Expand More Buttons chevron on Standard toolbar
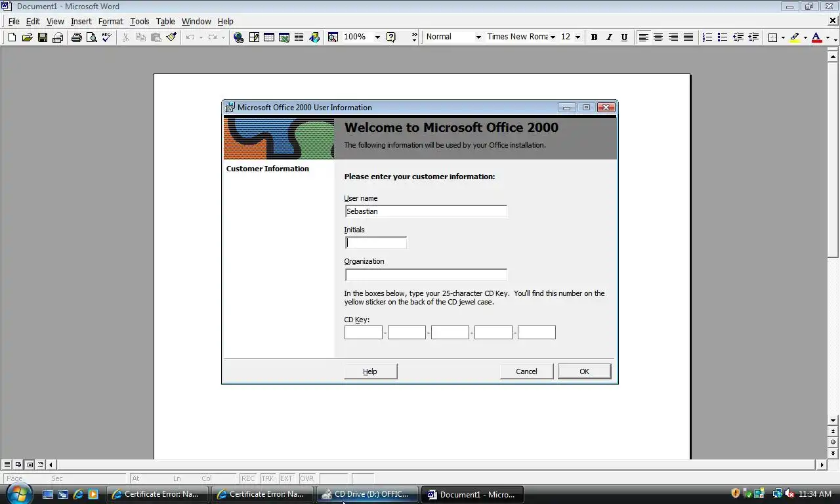The image size is (840, 504). pos(414,37)
